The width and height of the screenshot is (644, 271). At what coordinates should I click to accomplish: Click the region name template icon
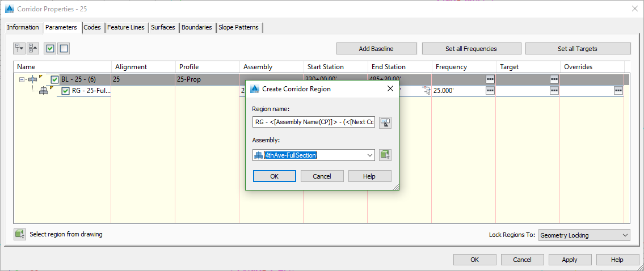385,122
